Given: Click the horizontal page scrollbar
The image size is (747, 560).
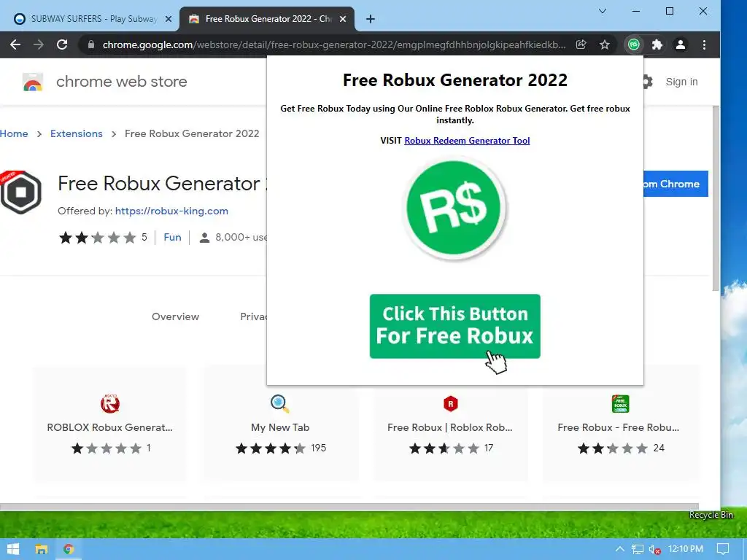Looking at the screenshot, I should pyautogui.click(x=349, y=507).
